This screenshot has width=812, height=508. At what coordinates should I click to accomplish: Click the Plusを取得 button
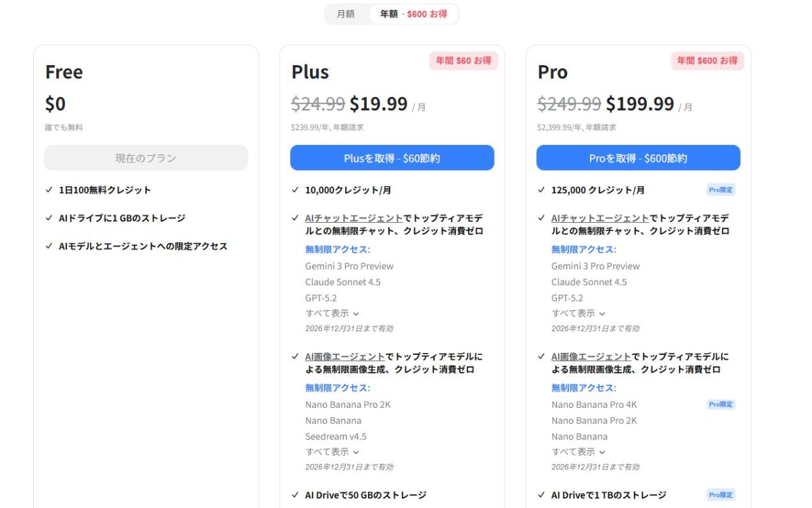(x=392, y=158)
